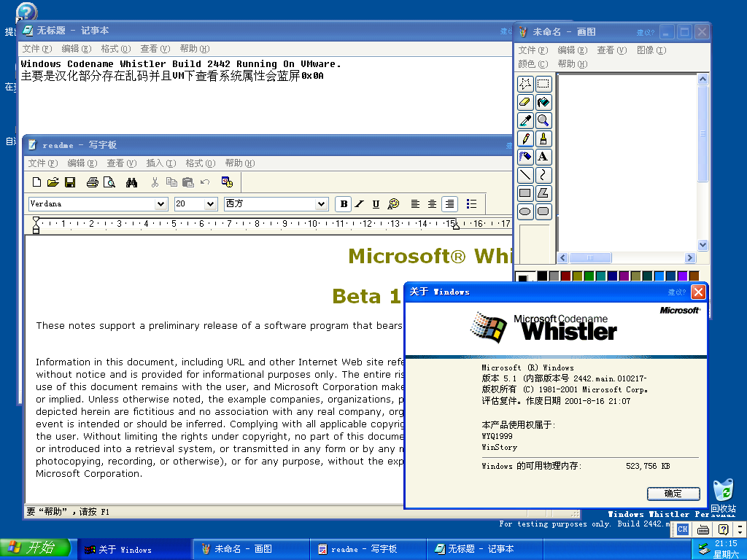Select the Ellipse tool in Paint
The image size is (747, 560).
click(525, 211)
